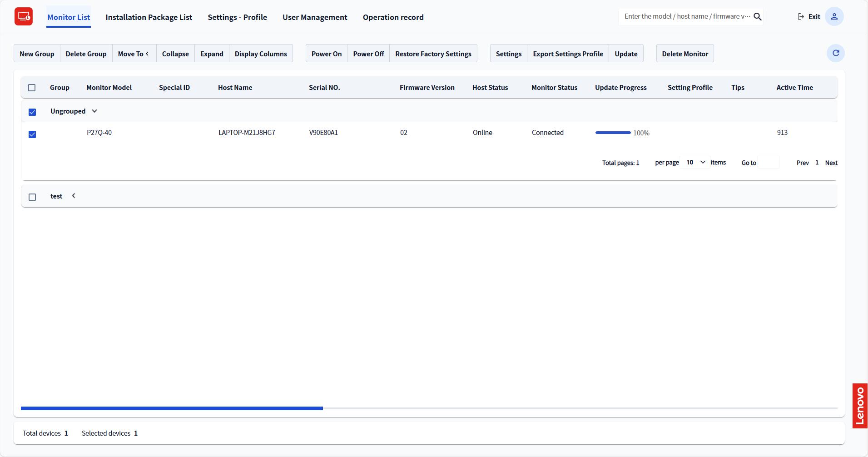The image size is (868, 457).
Task: Switch to Installation Package List tab
Action: coord(149,17)
